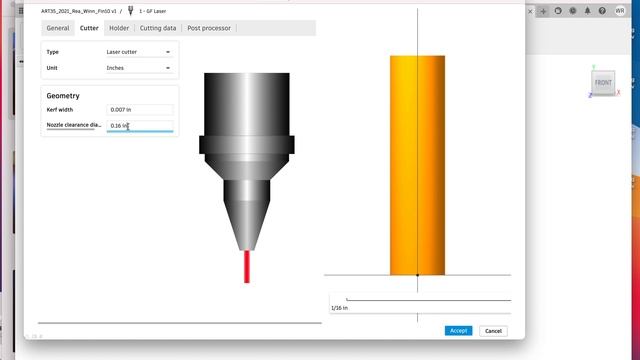Open the job status clock icon

573,11
